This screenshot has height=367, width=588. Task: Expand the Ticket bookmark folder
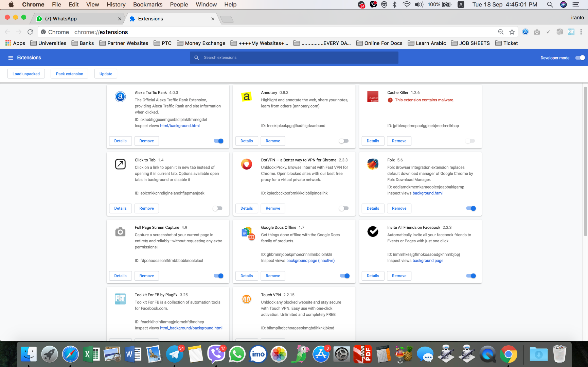[x=506, y=43]
